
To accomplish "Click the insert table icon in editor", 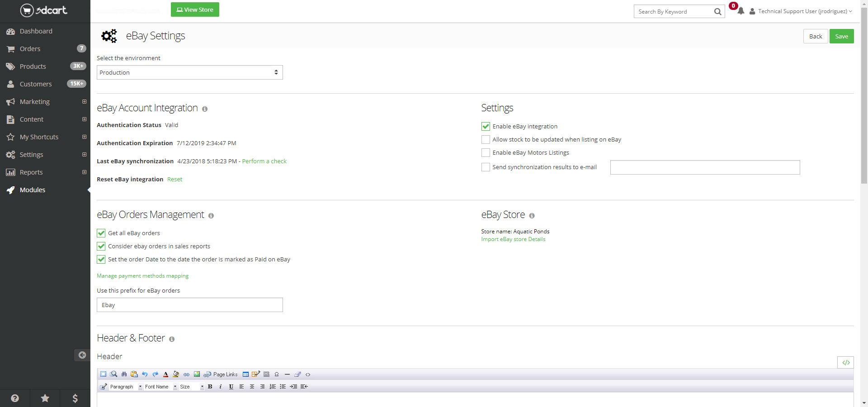I will pyautogui.click(x=245, y=374).
